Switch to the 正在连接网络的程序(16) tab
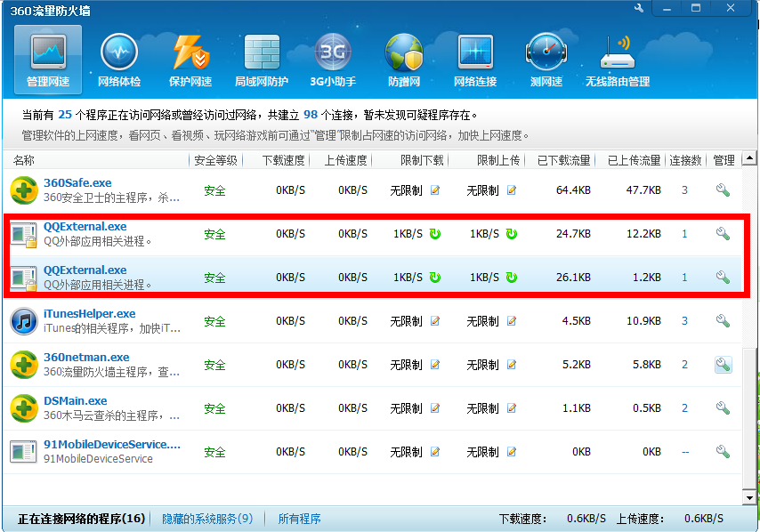The image size is (760, 532). point(82,519)
